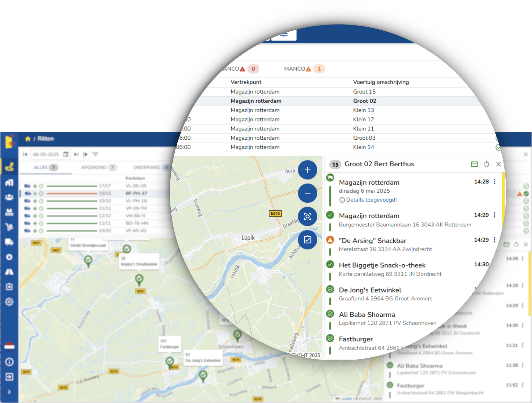Click the logout icon in the sidebar
This screenshot has width=532, height=403.
pyautogui.click(x=9, y=377)
